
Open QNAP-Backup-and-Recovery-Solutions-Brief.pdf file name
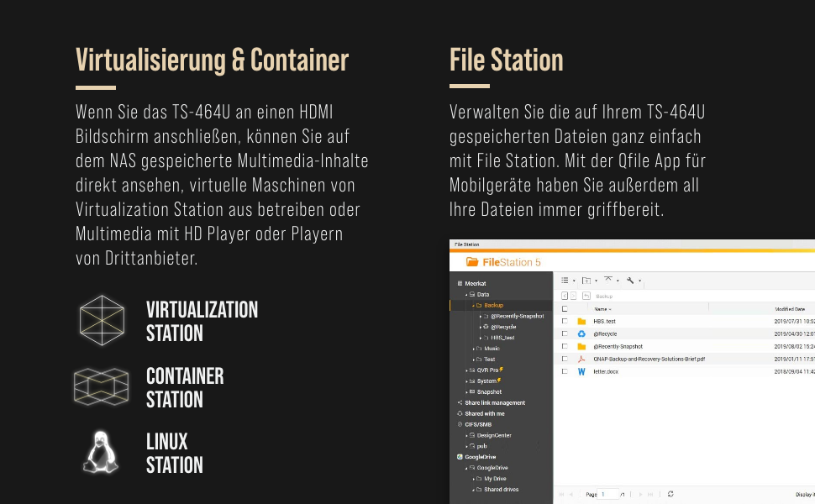click(649, 359)
